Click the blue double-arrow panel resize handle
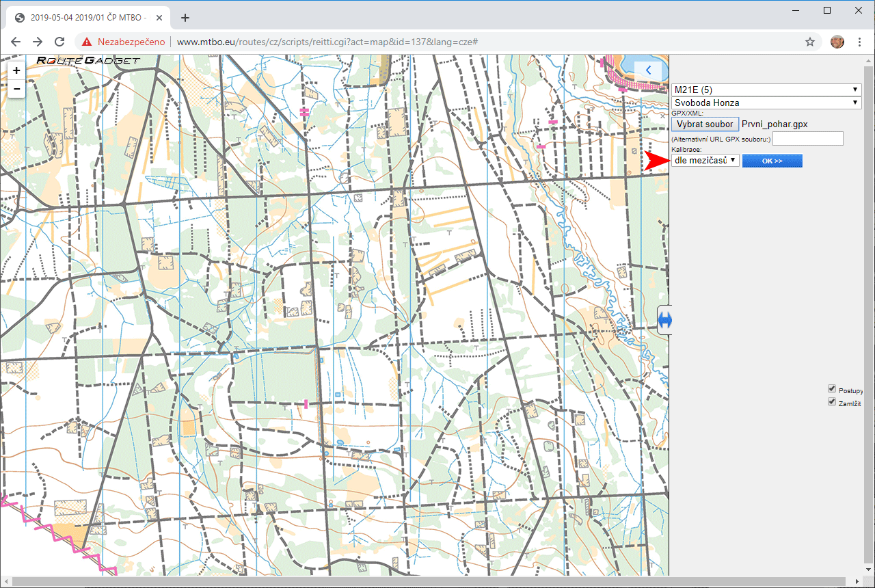This screenshot has height=588, width=875. click(x=666, y=320)
